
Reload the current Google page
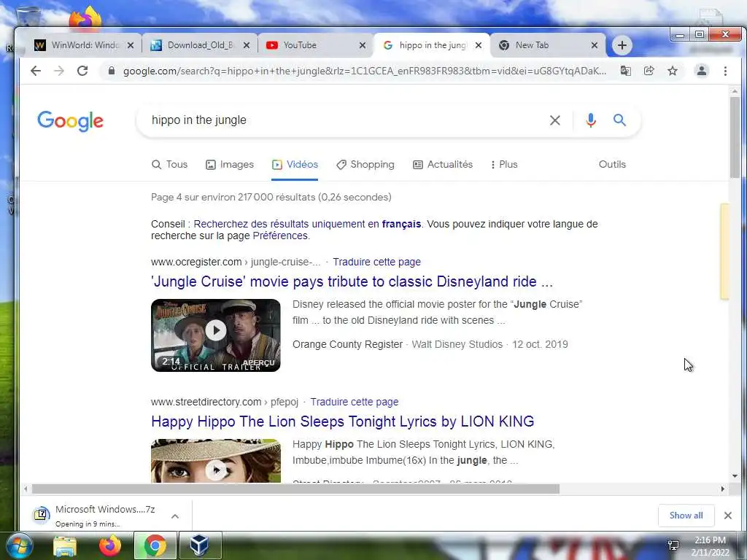coord(82,71)
